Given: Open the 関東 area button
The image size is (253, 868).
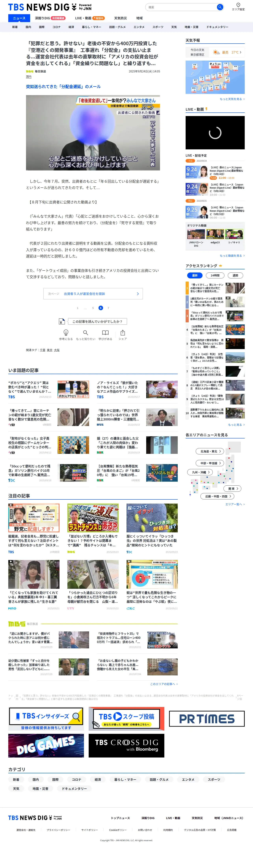Looking at the screenshot, I should 233,488.
